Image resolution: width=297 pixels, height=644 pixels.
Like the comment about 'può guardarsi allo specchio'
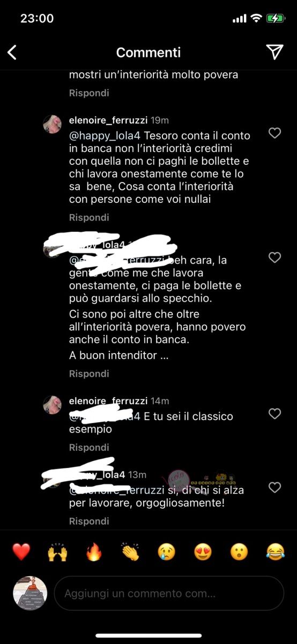click(x=274, y=258)
